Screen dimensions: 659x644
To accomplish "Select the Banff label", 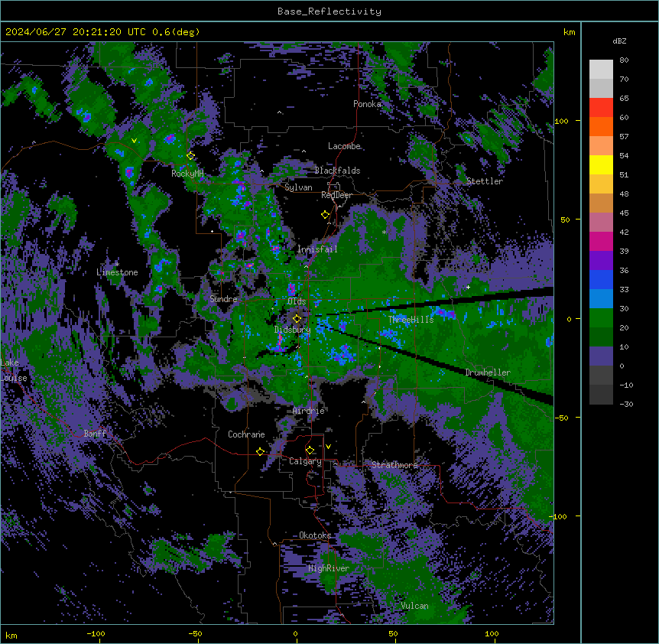I will 95,434.
